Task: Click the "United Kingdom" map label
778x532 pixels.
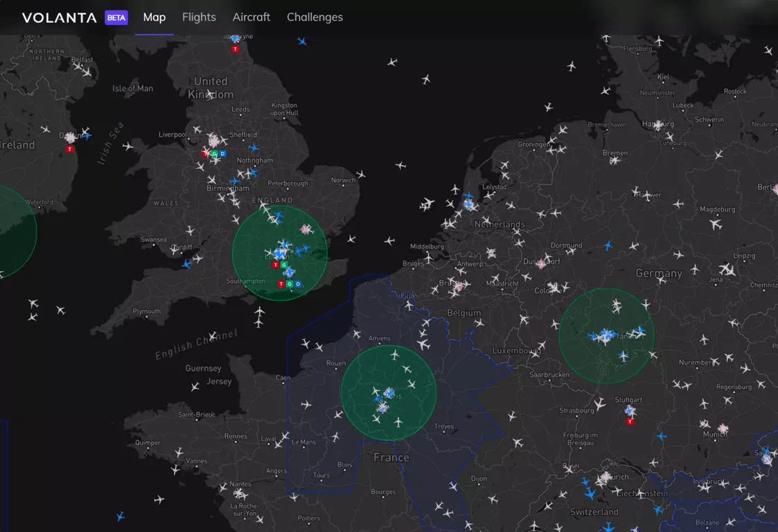Action: (210, 88)
